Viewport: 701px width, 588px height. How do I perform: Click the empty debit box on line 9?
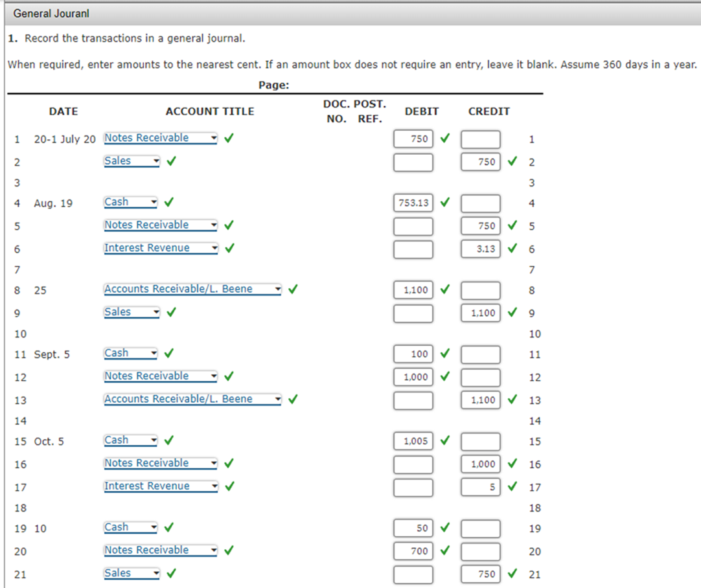413,313
